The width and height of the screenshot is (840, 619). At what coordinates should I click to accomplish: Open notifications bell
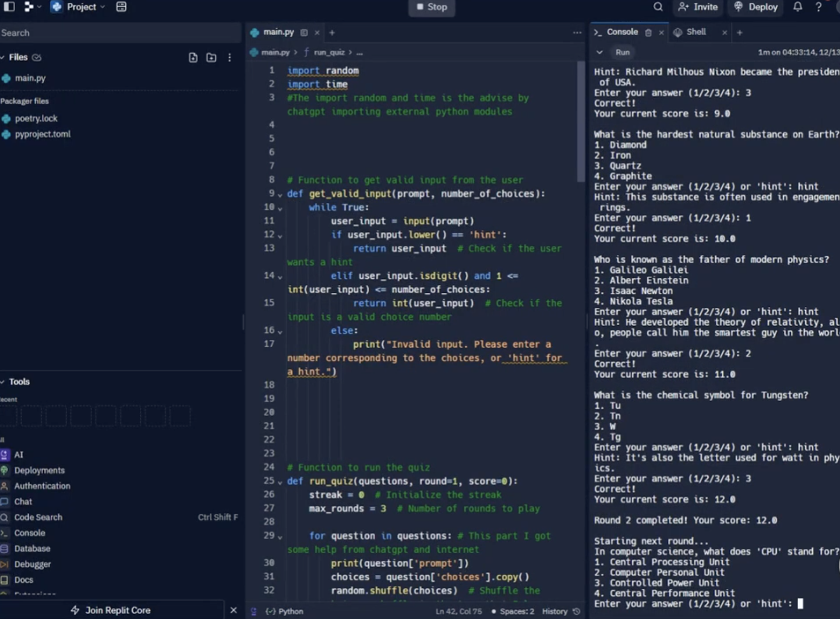tap(798, 7)
